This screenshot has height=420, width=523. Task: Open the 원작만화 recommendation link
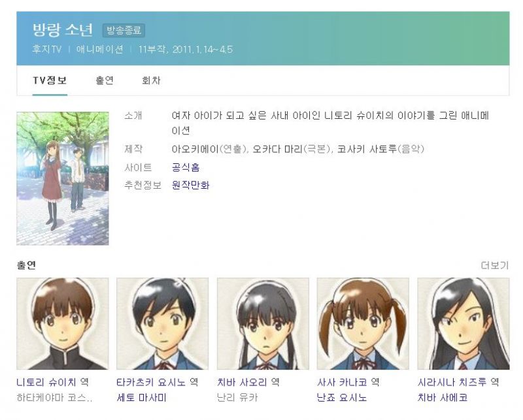tap(190, 185)
